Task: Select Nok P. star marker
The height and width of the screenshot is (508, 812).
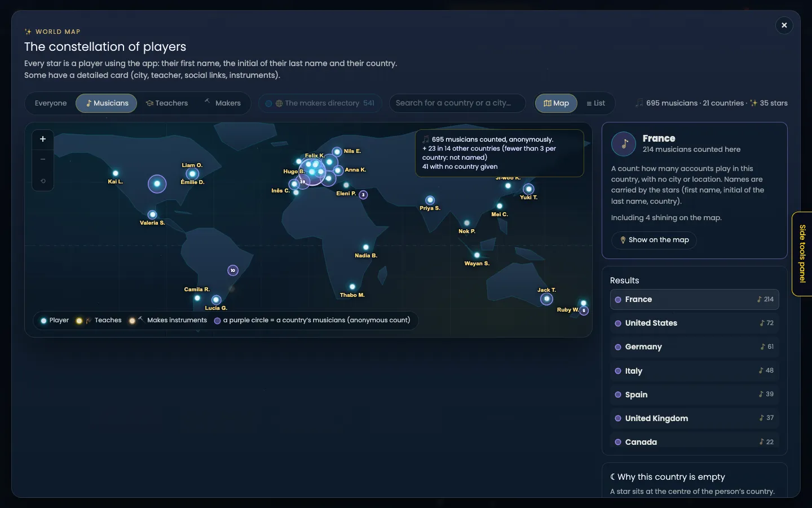Action: (x=467, y=223)
